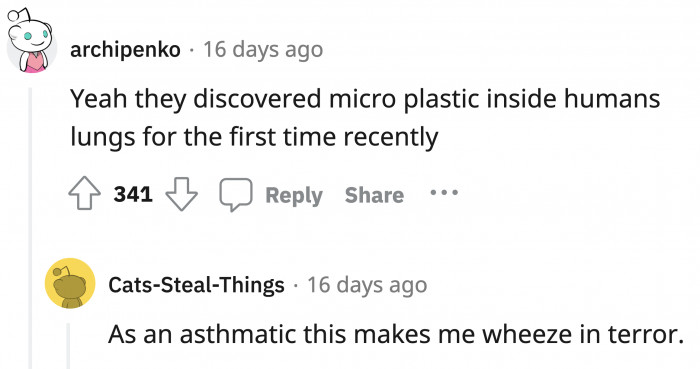Share archipenko's comment
The width and height of the screenshot is (700, 369).
(x=374, y=195)
